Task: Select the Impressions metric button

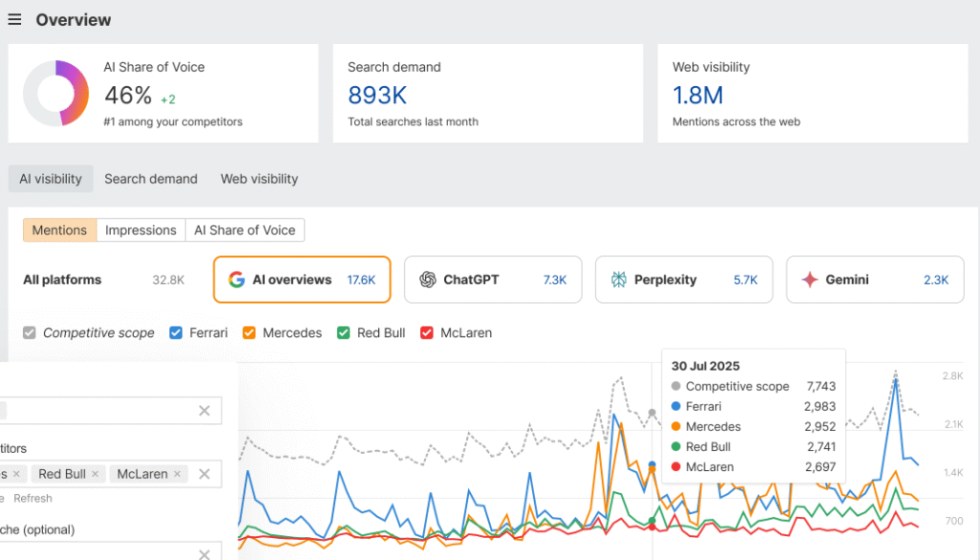Action: coord(141,230)
